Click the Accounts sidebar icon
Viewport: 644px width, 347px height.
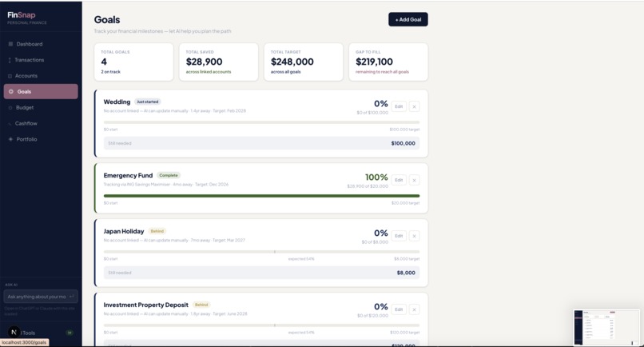click(10, 76)
